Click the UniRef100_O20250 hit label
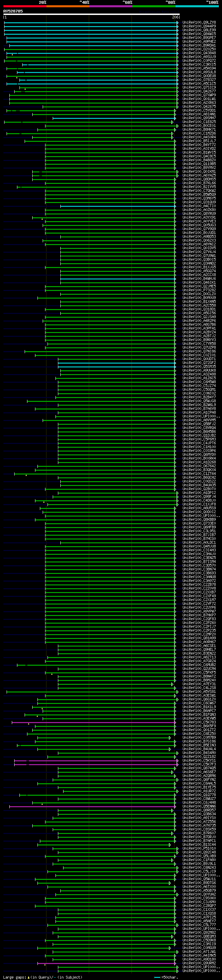This screenshot has height=980, width=222. (x=199, y=49)
